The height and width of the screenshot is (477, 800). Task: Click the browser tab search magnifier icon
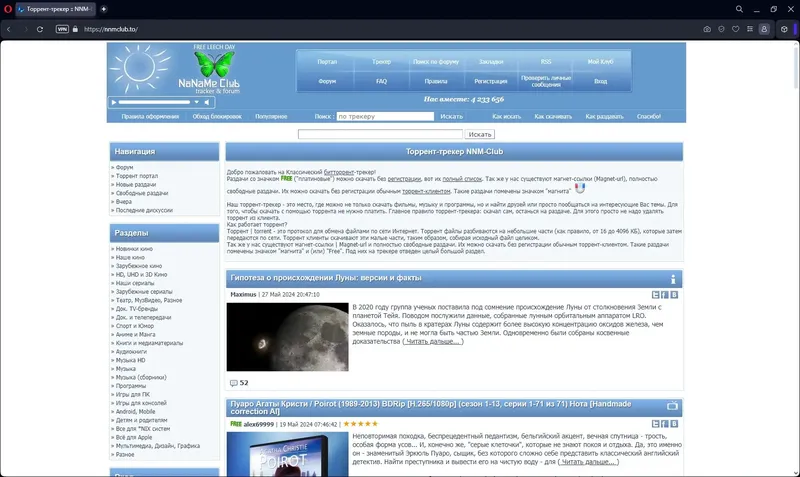(x=739, y=9)
